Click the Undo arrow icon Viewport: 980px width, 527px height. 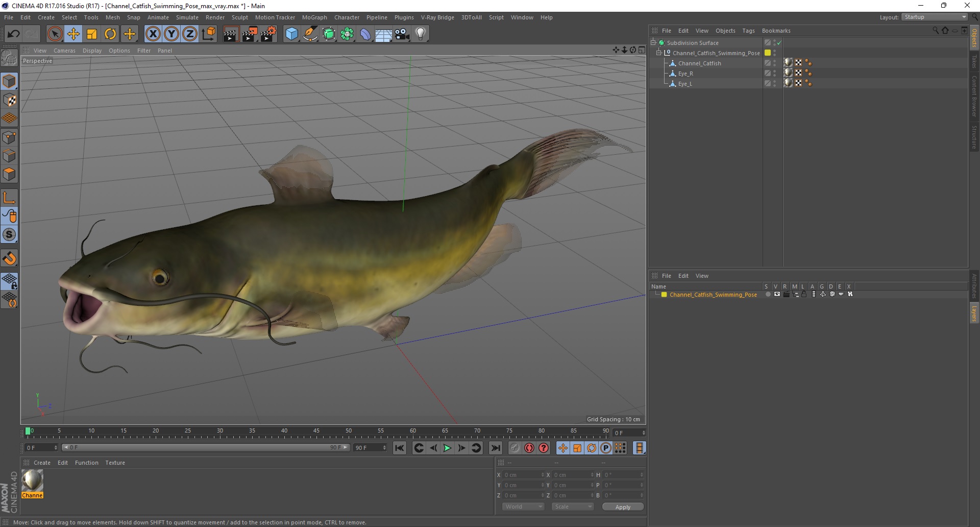click(x=14, y=34)
